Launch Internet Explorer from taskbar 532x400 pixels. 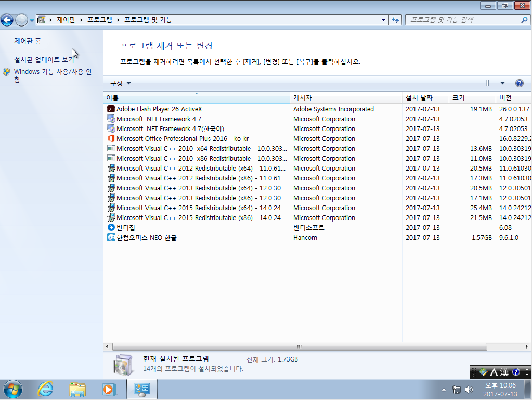point(45,389)
